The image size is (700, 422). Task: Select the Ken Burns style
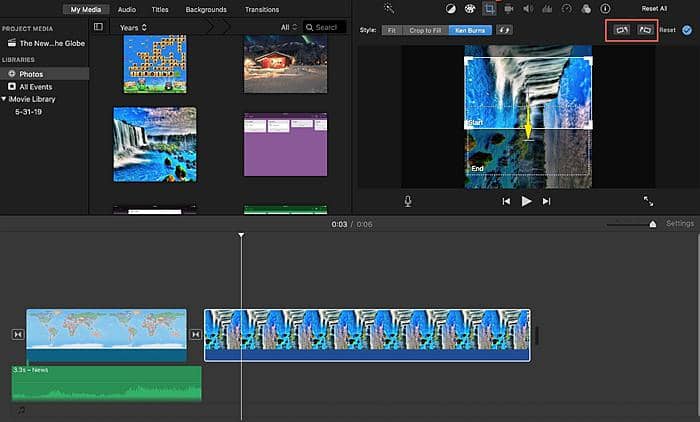pyautogui.click(x=470, y=30)
